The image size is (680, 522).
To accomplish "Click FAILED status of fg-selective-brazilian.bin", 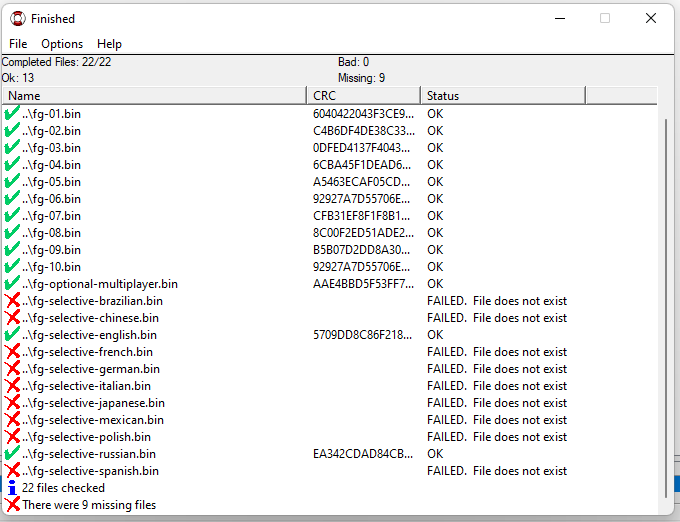I will [x=497, y=300].
